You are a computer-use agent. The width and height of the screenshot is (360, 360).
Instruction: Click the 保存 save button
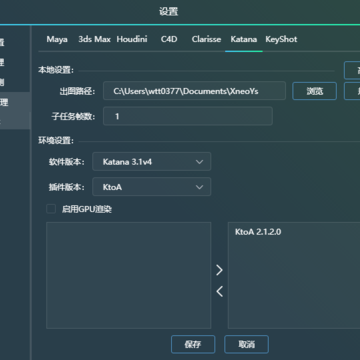click(193, 344)
